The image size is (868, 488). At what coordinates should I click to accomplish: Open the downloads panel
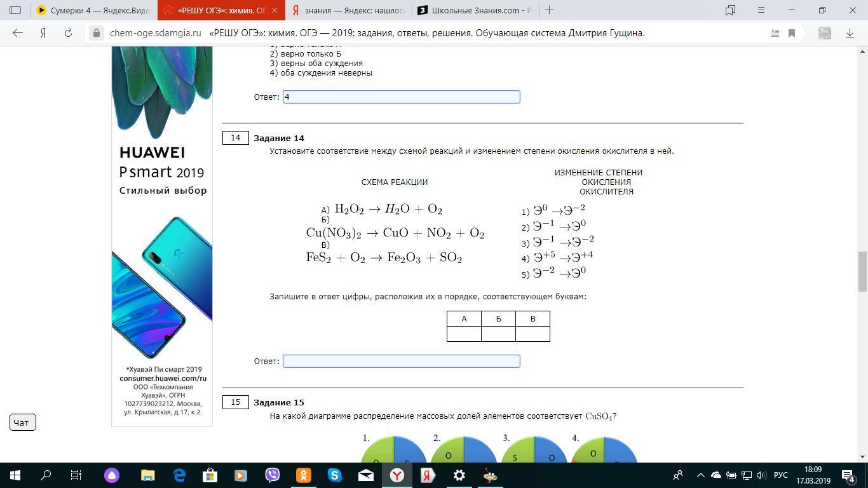850,33
